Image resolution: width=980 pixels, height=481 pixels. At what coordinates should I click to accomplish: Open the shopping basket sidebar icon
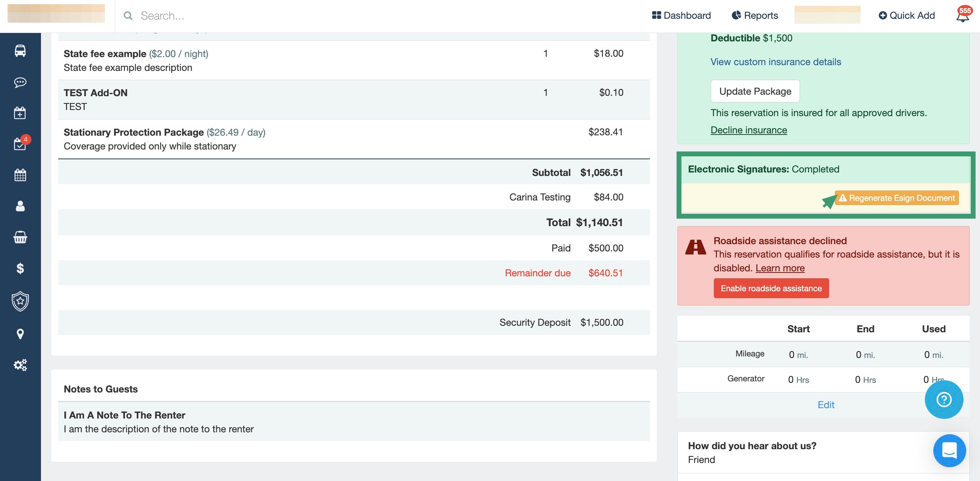click(x=20, y=237)
